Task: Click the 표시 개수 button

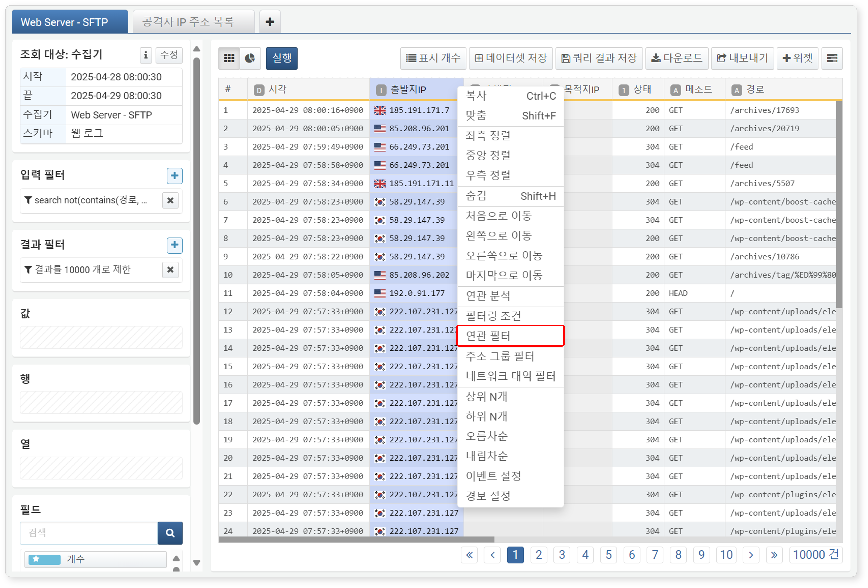Action: click(x=433, y=58)
